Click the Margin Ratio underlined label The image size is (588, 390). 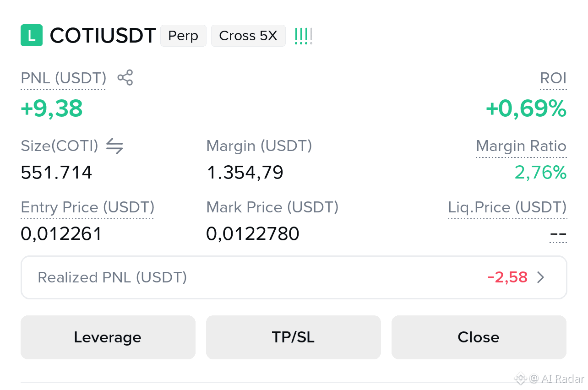click(521, 146)
